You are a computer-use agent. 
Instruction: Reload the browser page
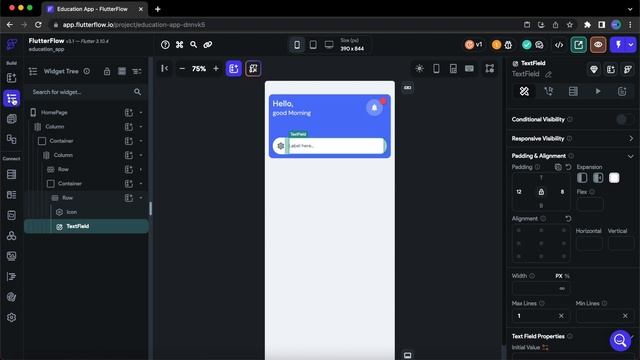click(38, 25)
